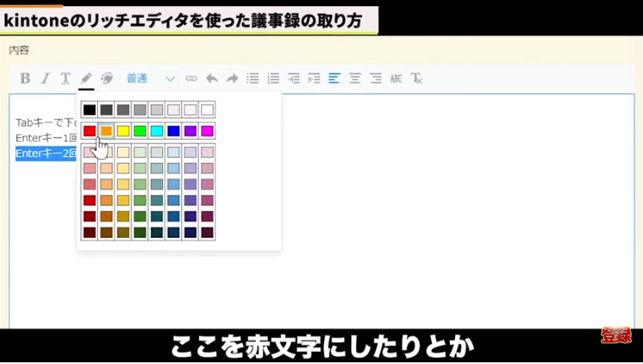Pick the darkest teal swatch in bottom row
Viewport: 643px width, 364px height.
(156, 233)
